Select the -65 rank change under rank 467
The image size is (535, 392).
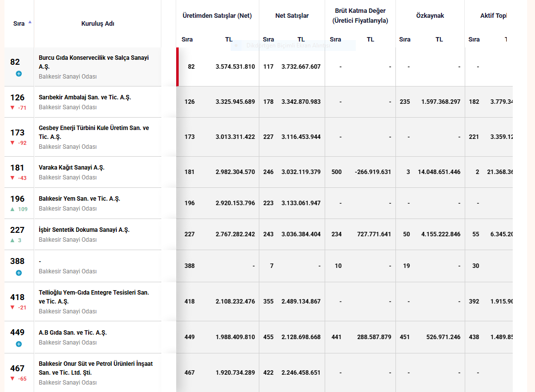18,379
